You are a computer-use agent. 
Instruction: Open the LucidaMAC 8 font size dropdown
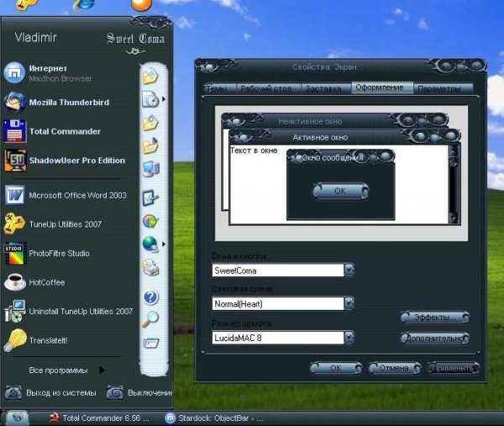point(349,338)
